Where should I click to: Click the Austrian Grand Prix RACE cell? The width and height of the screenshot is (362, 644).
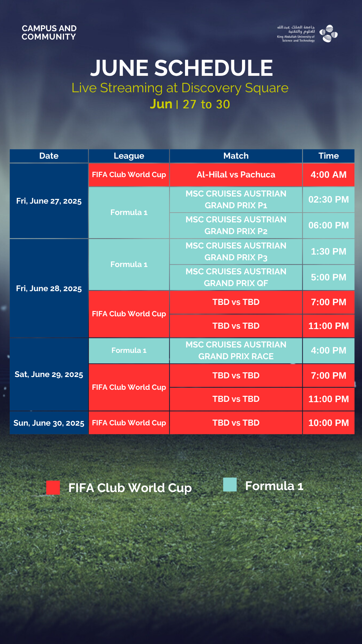[x=236, y=351]
